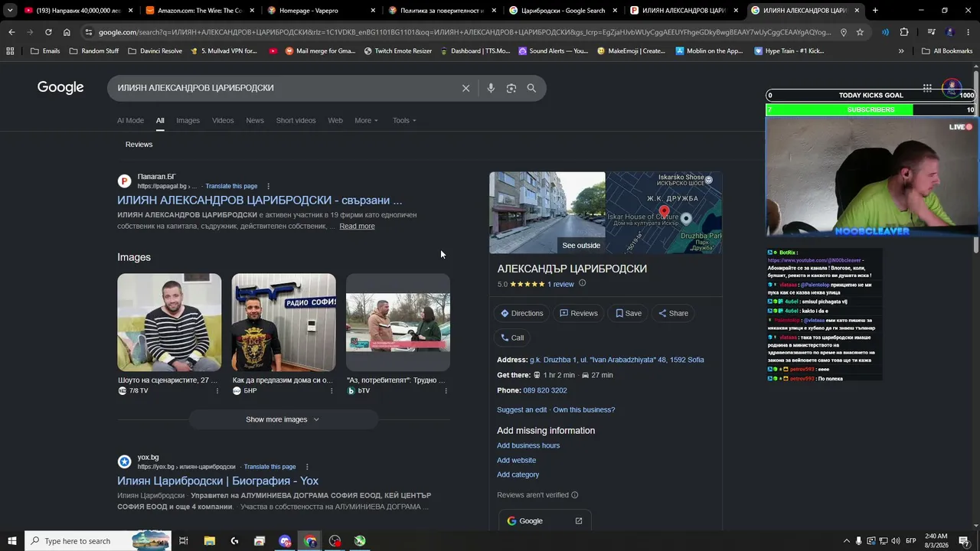
Task: Show overflow bookmarks chevron
Action: pyautogui.click(x=901, y=51)
